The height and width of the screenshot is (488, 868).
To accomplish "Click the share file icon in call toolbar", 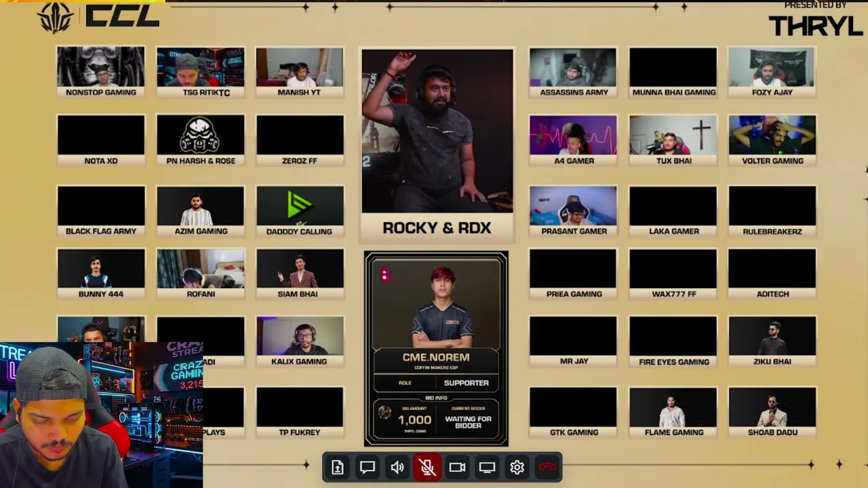I will pyautogui.click(x=338, y=467).
